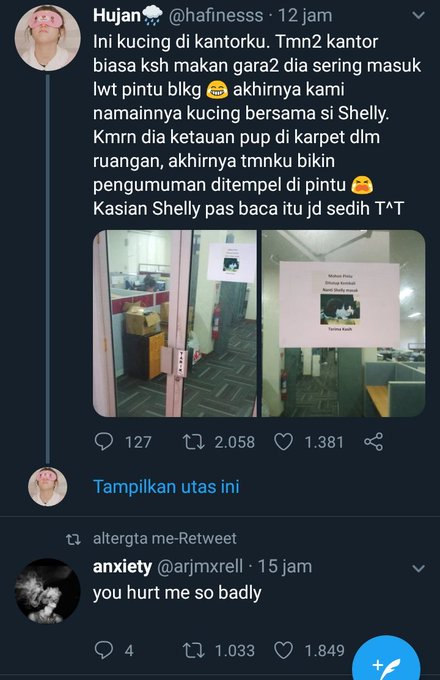
Task: Open options chevron on Hujan's tweet
Action: 418,16
